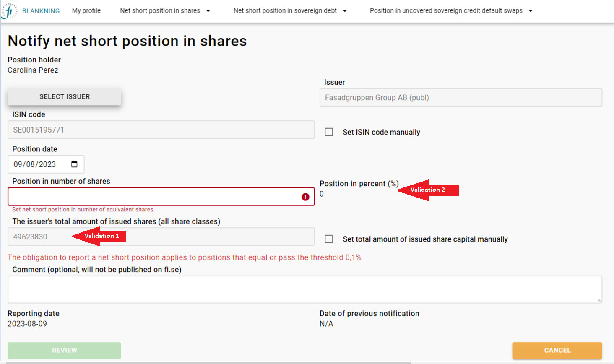614x364 pixels.
Task: Click the orange CANCEL button
Action: [557, 351]
